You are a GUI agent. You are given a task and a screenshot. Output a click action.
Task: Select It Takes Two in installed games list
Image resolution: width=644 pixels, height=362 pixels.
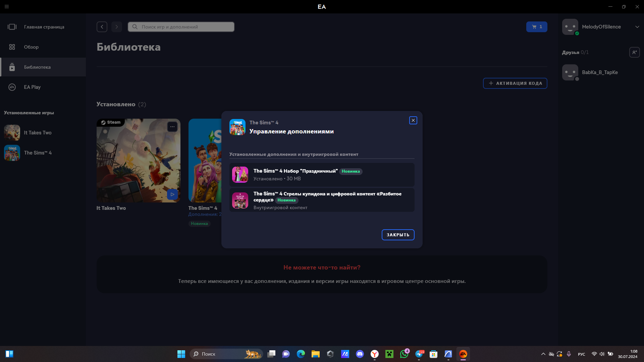pyautogui.click(x=43, y=133)
